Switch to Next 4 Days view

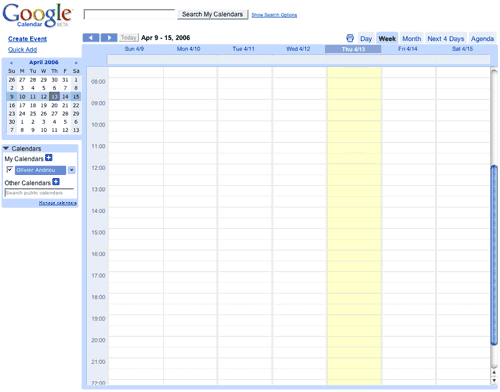click(x=446, y=39)
